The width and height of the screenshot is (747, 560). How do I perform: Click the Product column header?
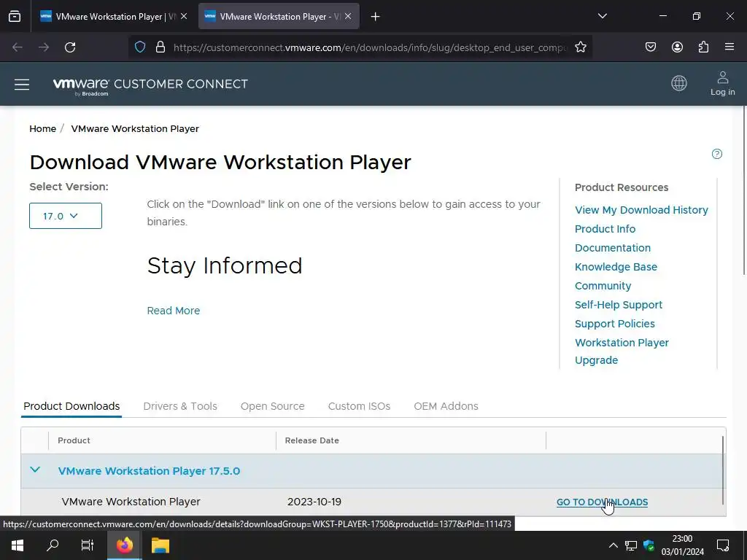click(74, 440)
